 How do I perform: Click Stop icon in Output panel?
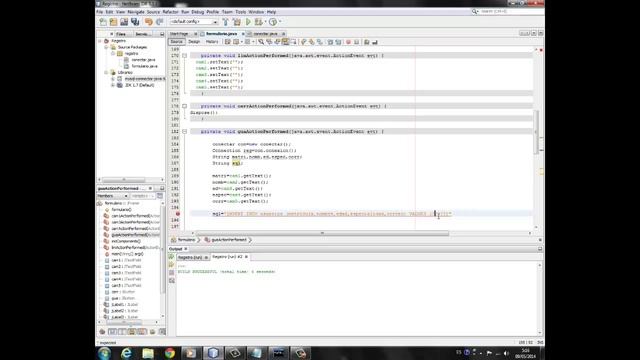click(171, 273)
